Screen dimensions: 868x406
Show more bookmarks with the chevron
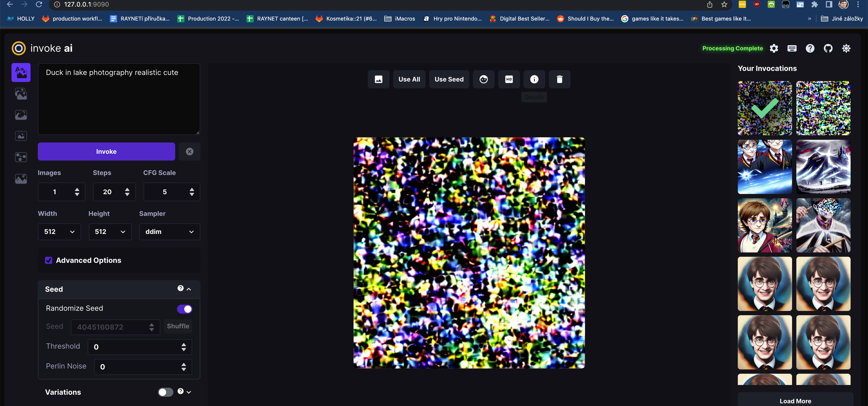click(809, 19)
